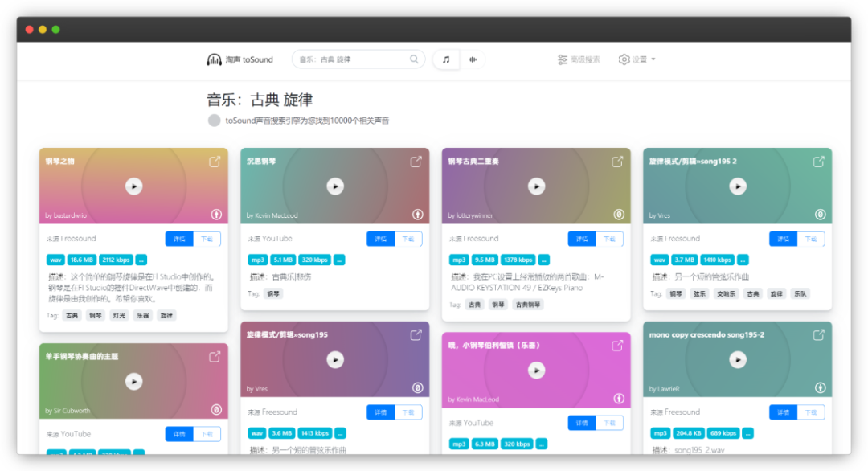Switch search mode to the music note icon
The height and width of the screenshot is (471, 868).
pyautogui.click(x=445, y=59)
